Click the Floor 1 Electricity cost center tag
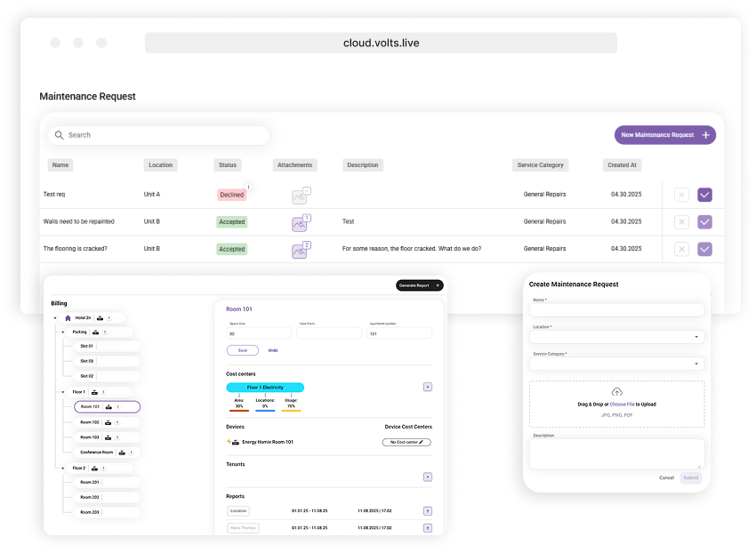The width and height of the screenshot is (756, 553). point(265,388)
